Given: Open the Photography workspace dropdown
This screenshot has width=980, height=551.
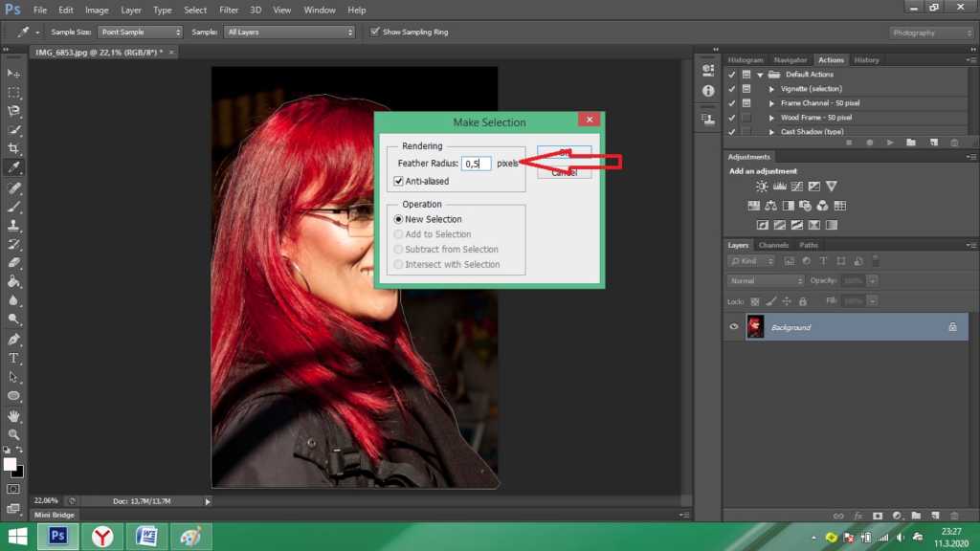Looking at the screenshot, I should (931, 33).
